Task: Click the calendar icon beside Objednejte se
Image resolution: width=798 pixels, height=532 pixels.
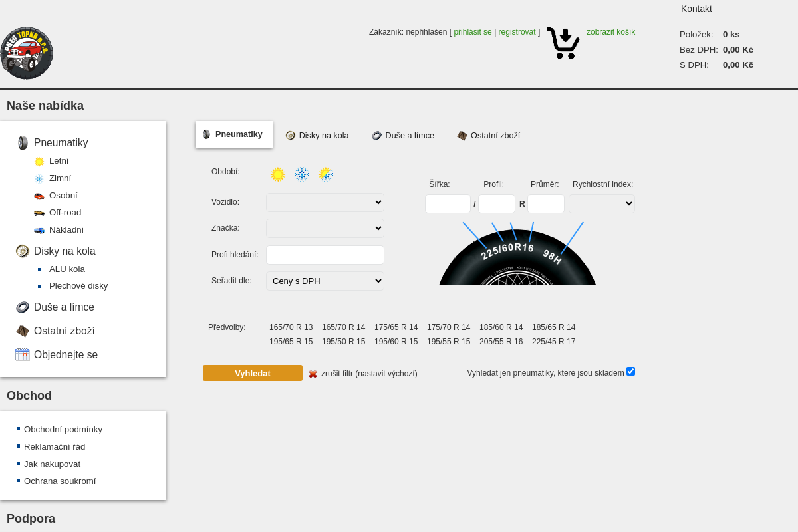Action: pyautogui.click(x=23, y=354)
